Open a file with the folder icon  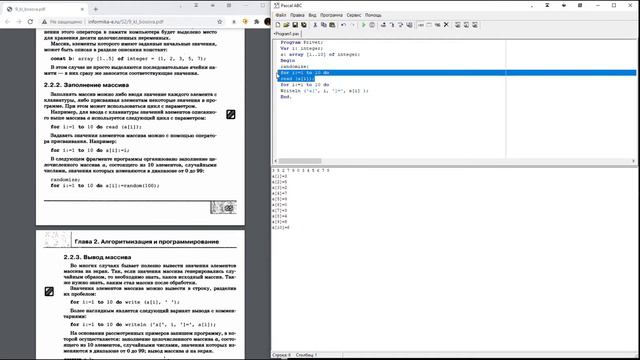(x=286, y=25)
